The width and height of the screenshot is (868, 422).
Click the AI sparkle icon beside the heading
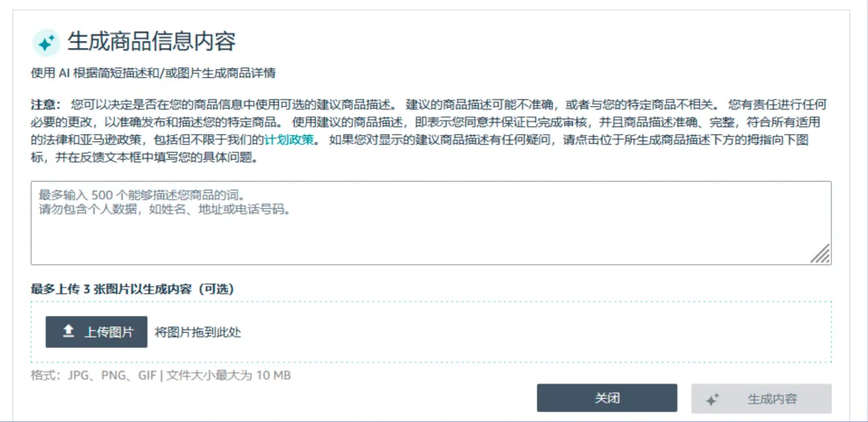click(46, 42)
